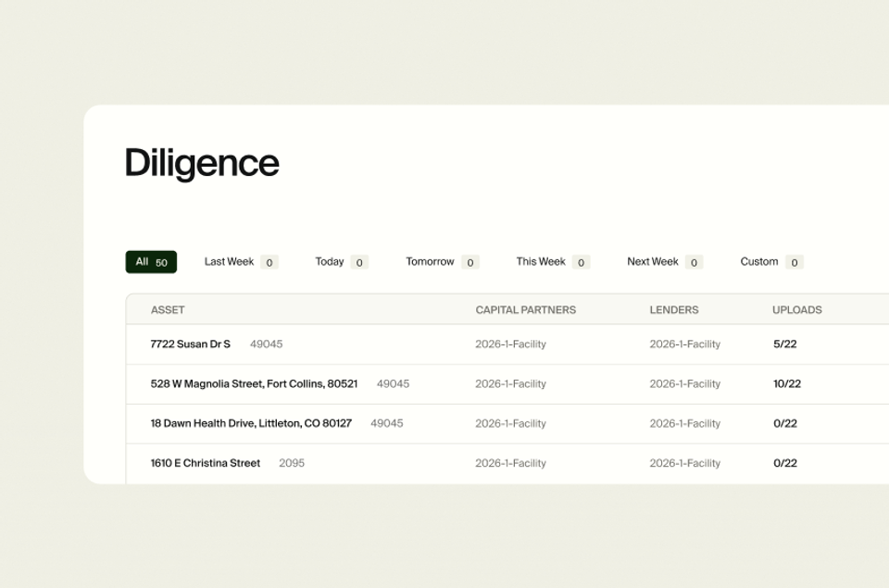Select the This Week tab
This screenshot has height=588, width=889.
point(553,262)
